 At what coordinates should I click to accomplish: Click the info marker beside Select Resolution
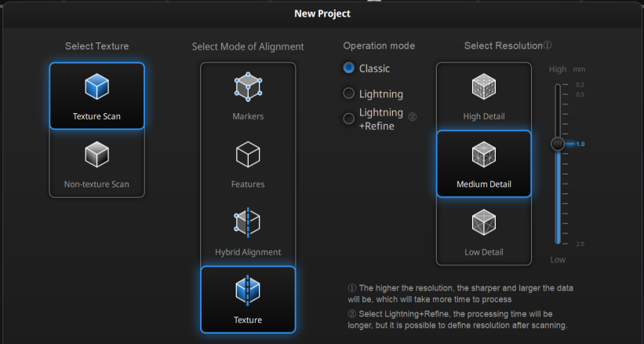tap(547, 46)
